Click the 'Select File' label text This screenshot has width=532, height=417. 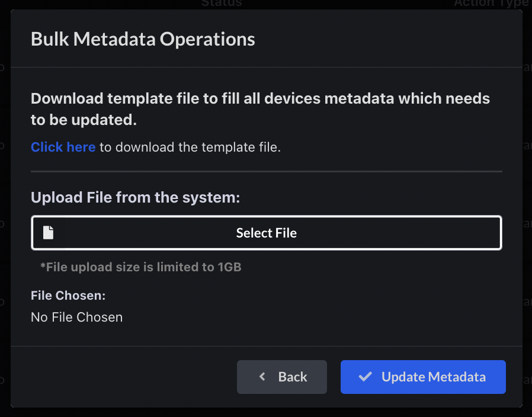click(x=267, y=233)
